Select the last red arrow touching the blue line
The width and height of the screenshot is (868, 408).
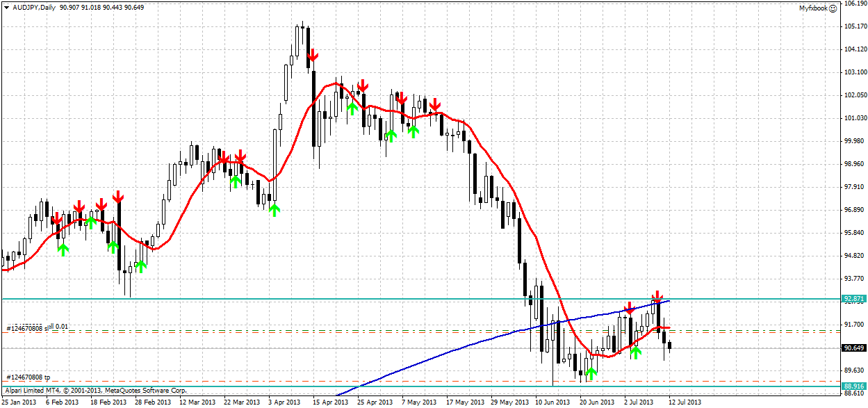click(x=657, y=297)
